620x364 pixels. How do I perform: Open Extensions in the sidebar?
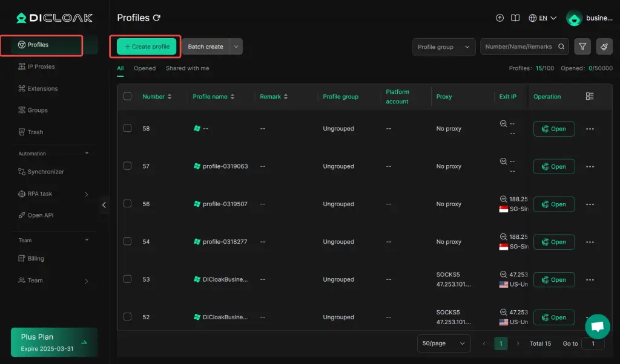(42, 89)
